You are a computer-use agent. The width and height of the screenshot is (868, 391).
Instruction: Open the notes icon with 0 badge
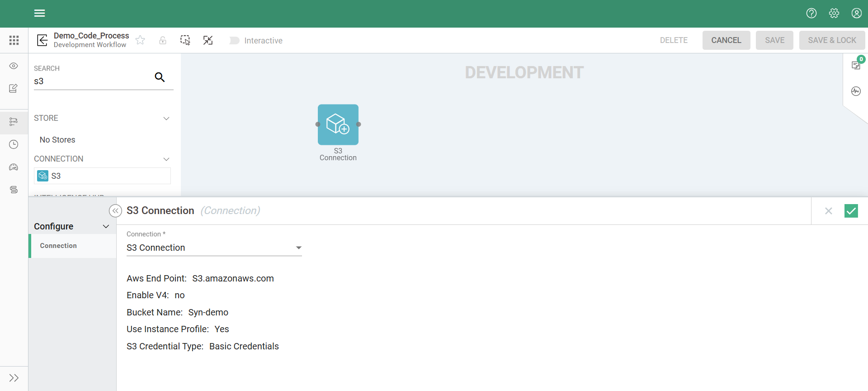point(856,65)
